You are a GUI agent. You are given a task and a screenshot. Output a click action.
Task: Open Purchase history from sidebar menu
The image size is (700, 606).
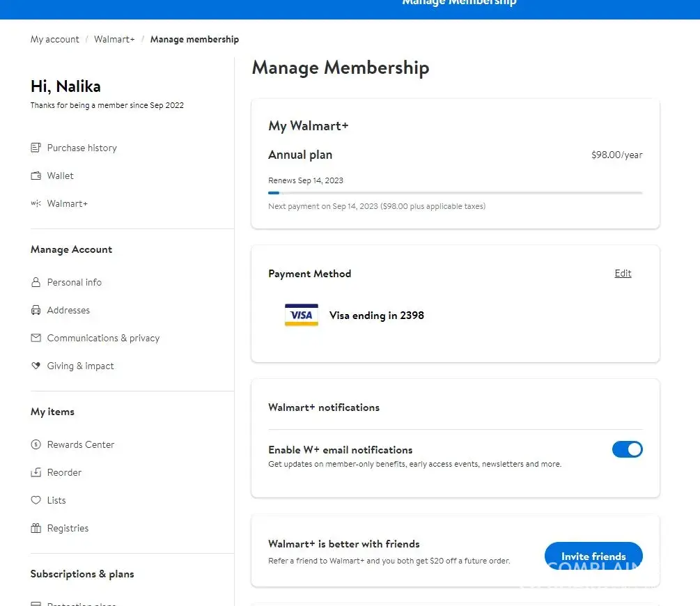(x=81, y=148)
